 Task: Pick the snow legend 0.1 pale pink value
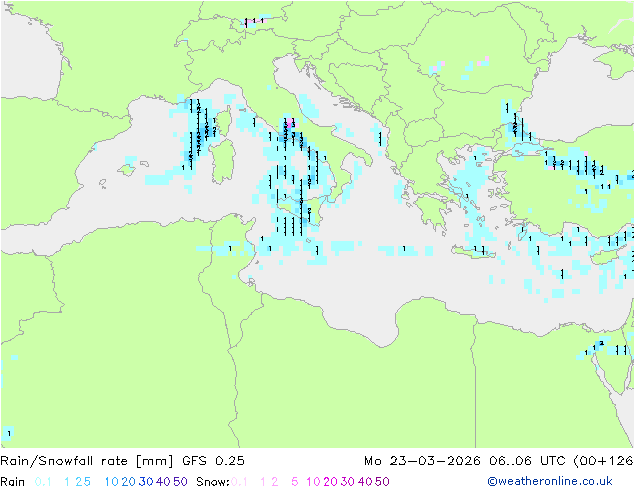(239, 482)
